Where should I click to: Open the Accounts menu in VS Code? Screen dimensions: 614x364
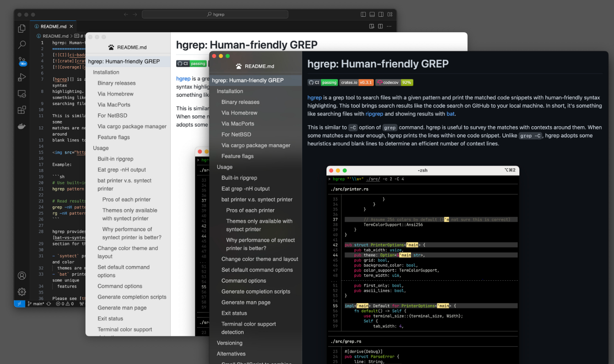[22, 276]
